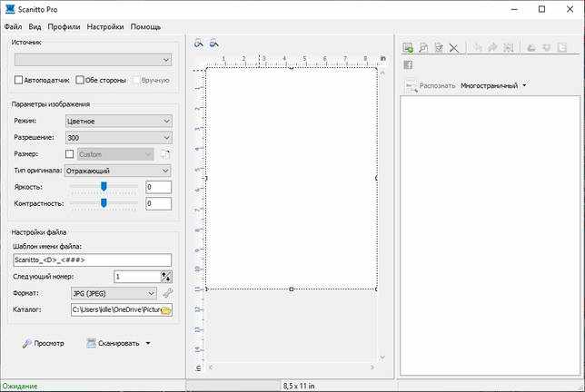Click the add image icon with green plus
The height and width of the screenshot is (392, 585).
tap(408, 48)
